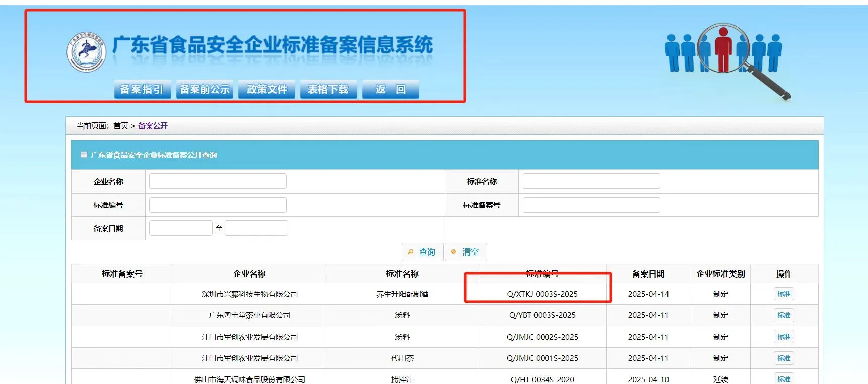Open 标准 for 深圳市兴藤科技生物有限公司 row
This screenshot has height=384, width=868.
click(x=784, y=294)
